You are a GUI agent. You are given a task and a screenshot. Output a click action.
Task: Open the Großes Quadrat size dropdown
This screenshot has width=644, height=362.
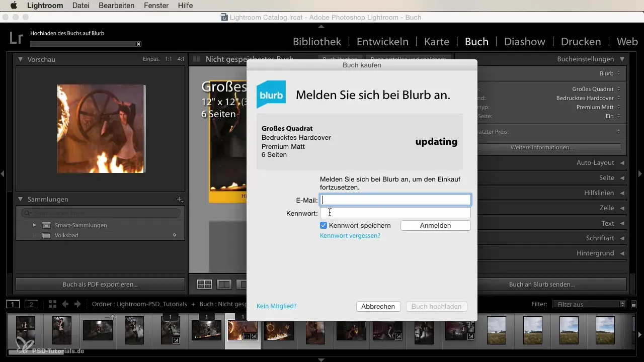pos(596,89)
